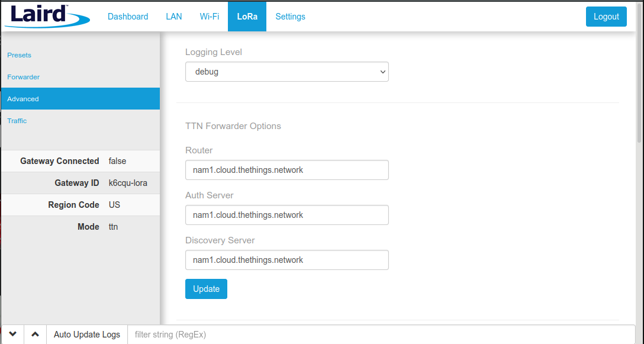Click the Gateway Connected label
This screenshot has height=344, width=644.
tap(60, 161)
